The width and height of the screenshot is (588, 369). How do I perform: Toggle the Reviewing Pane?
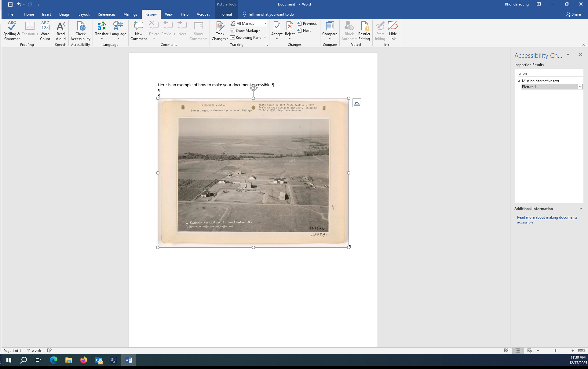coord(246,38)
